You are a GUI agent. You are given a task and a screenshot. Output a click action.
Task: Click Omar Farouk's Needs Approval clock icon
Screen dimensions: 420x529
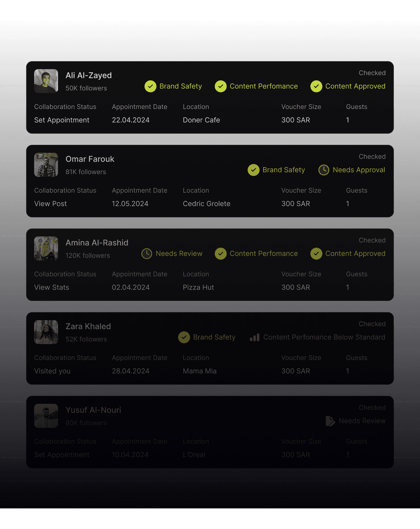pos(324,170)
